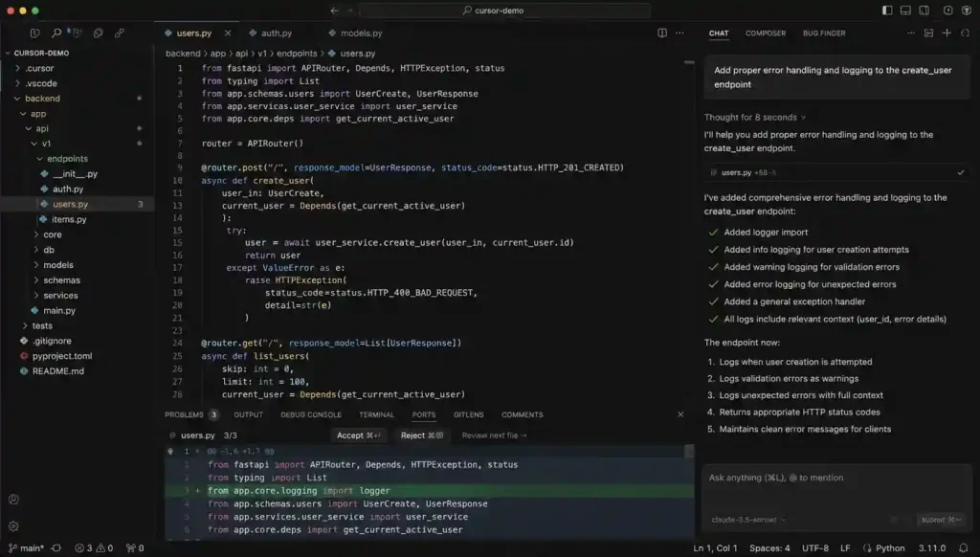Open the DEBUG CONSOLE panel tab

click(x=311, y=414)
